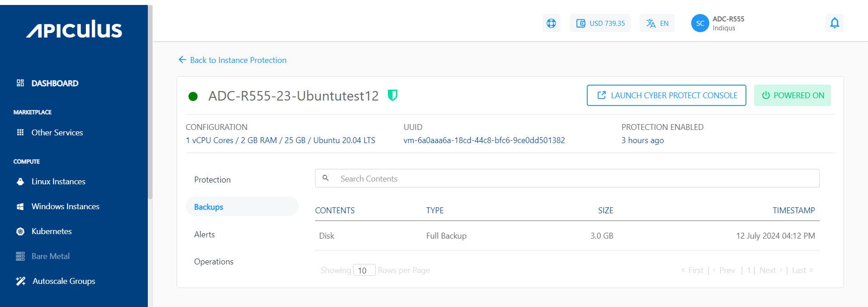This screenshot has width=868, height=307.
Task: Click the power icon in Powered On button
Action: point(766,95)
